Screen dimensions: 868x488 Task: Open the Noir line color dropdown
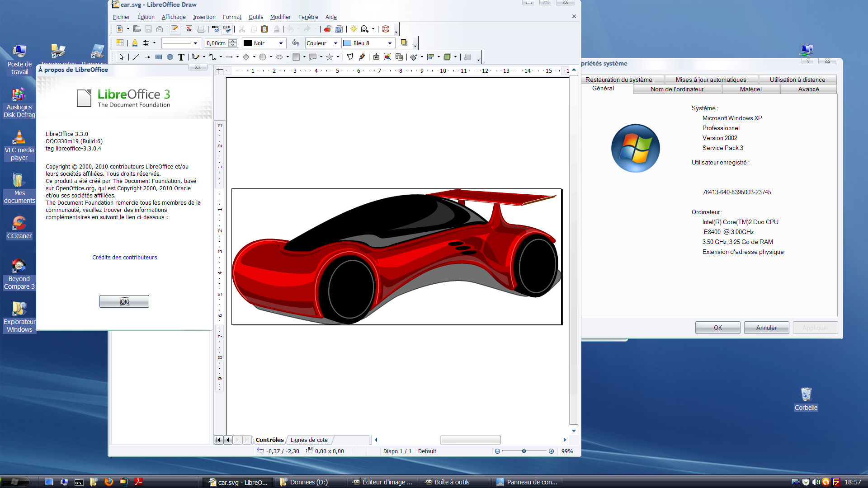(281, 43)
